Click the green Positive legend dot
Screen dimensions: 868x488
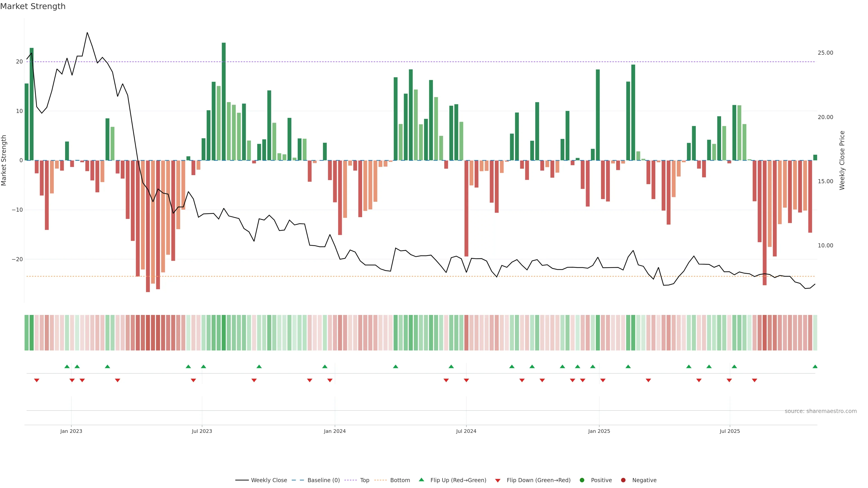582,480
